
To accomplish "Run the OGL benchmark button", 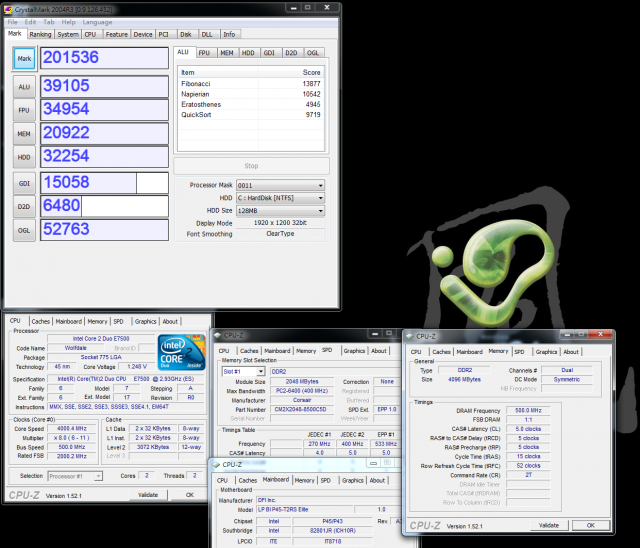I will tap(24, 231).
